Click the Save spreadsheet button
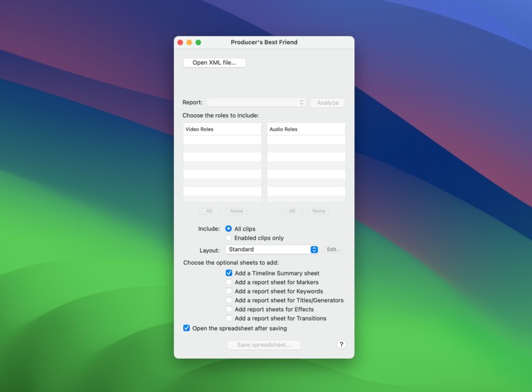 click(x=264, y=345)
